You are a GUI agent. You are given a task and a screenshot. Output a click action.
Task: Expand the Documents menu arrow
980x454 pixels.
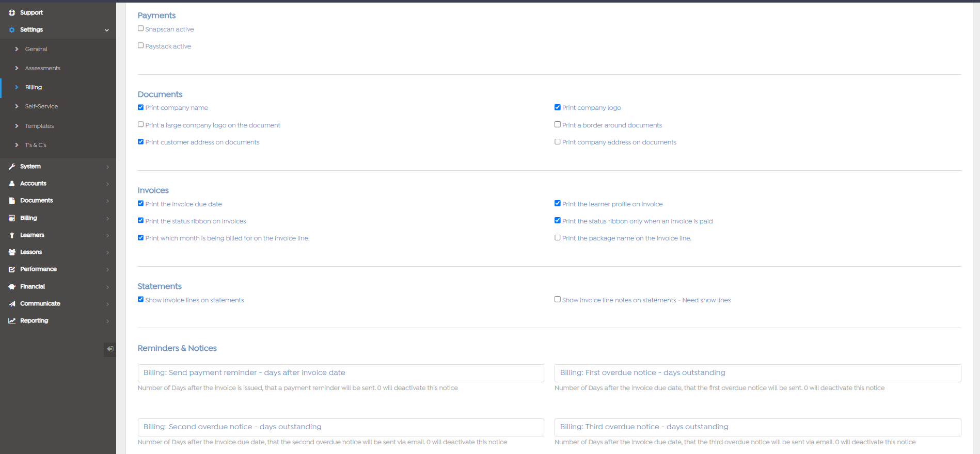coord(107,201)
